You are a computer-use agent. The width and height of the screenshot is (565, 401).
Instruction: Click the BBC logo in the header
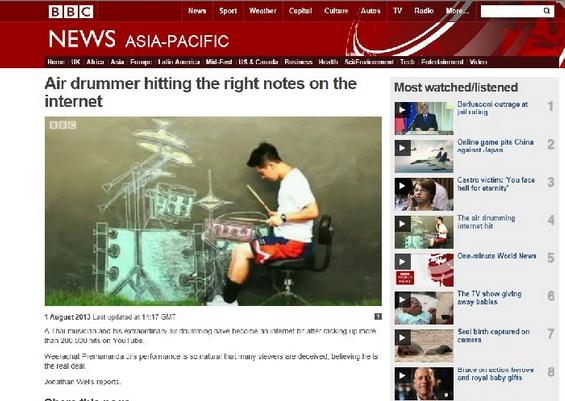pyautogui.click(x=71, y=12)
